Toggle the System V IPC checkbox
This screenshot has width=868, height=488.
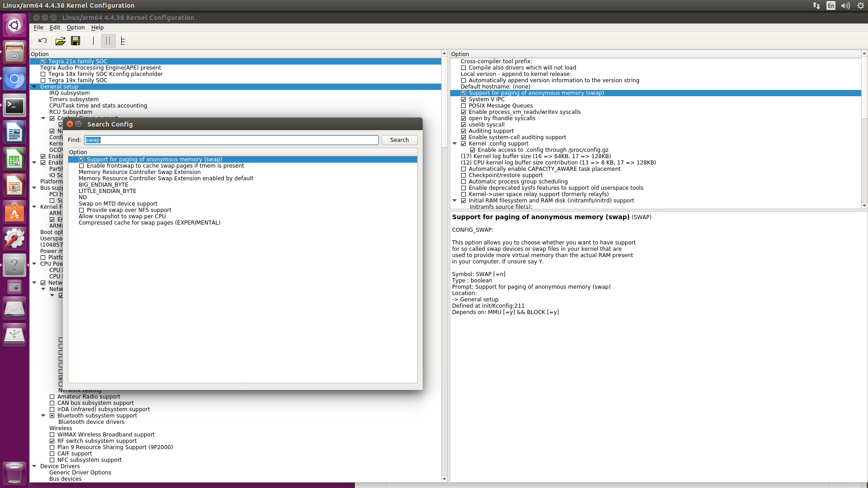point(463,99)
